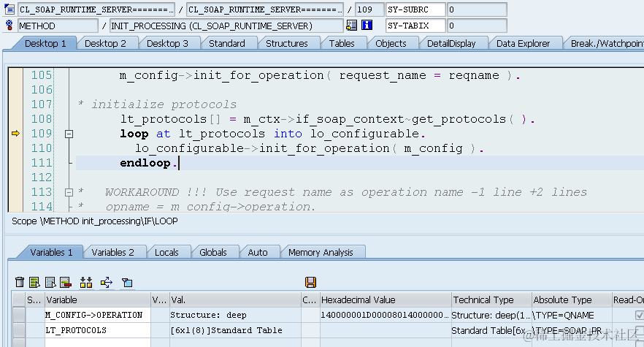644x347 pixels.
Task: Click the LT_PROTOCOLS variable cell
Action: (x=98, y=330)
